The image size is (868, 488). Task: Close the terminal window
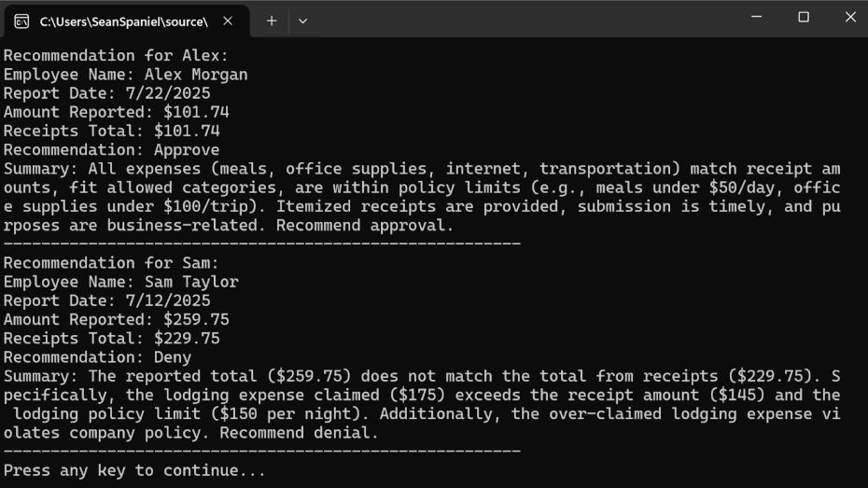[x=850, y=17]
